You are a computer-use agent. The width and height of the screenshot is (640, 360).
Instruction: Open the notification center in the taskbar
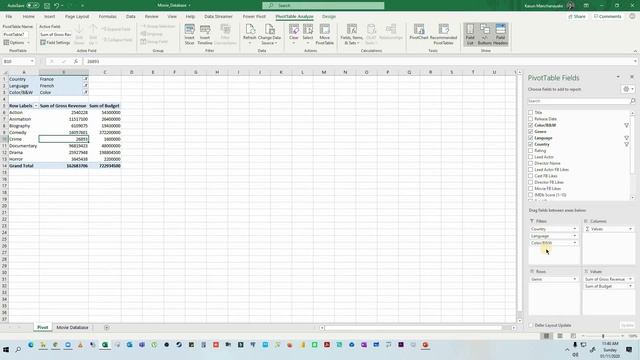point(629,349)
